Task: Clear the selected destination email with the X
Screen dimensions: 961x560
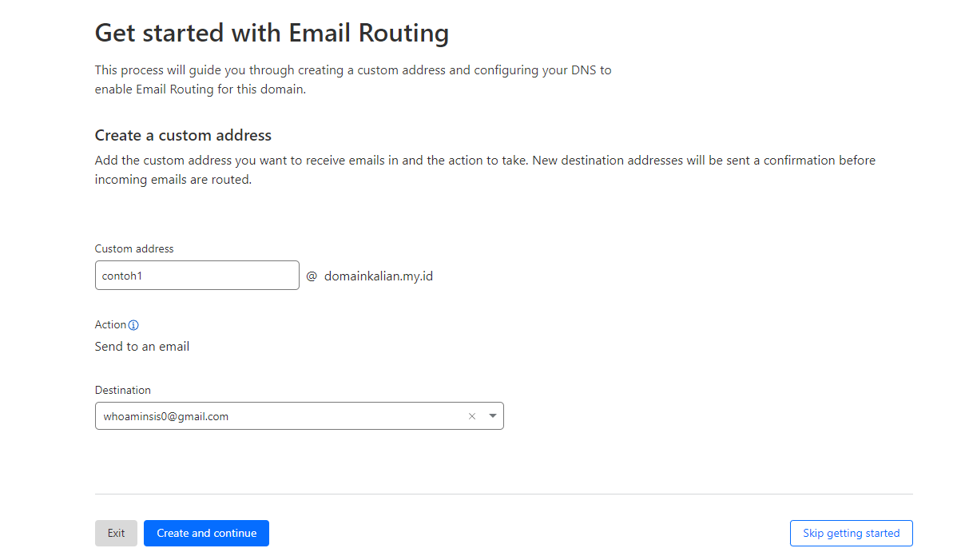Action: 471,416
